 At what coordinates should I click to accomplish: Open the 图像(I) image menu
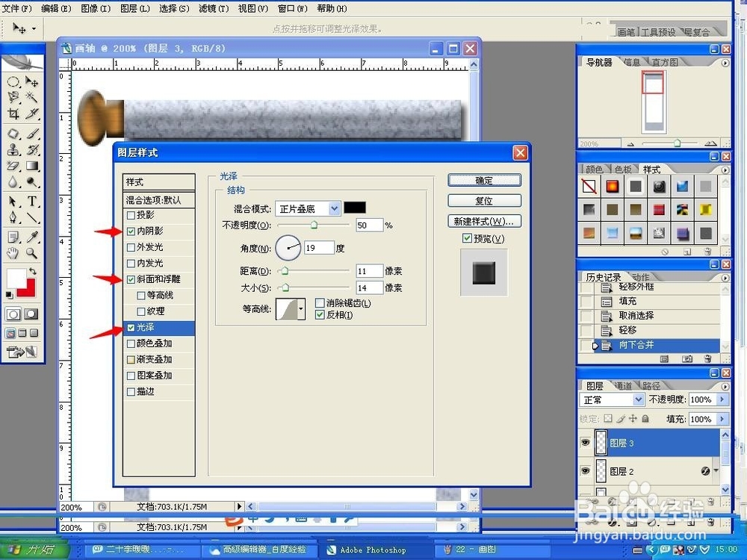coord(96,8)
